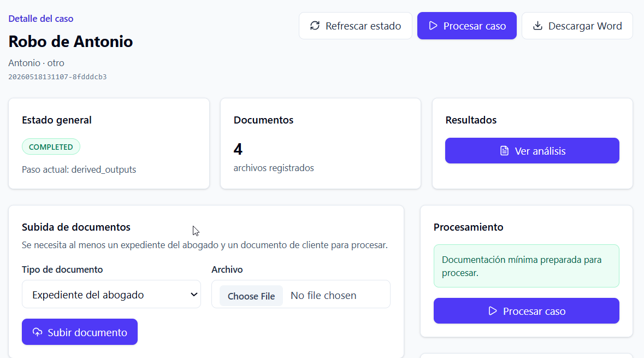644x358 pixels.
Task: Open the Ver análisis results
Action: [532, 151]
